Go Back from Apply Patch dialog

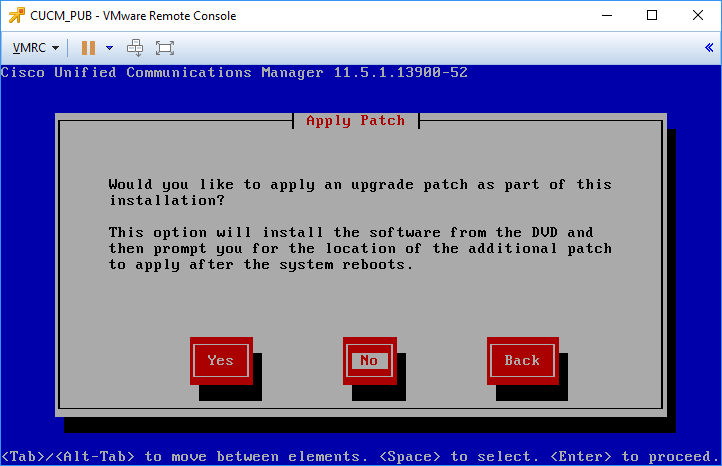(x=523, y=361)
